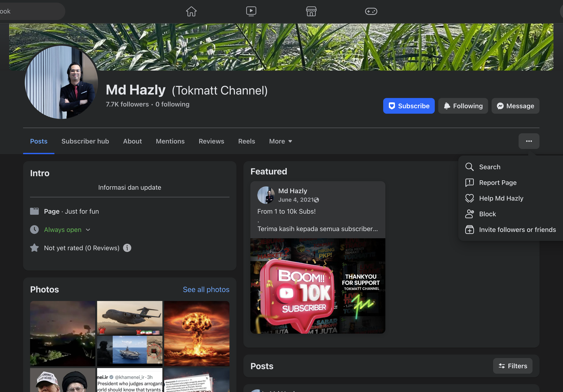Image resolution: width=563 pixels, height=392 pixels.
Task: Click the clock icon next to Always open
Action: [x=34, y=230]
